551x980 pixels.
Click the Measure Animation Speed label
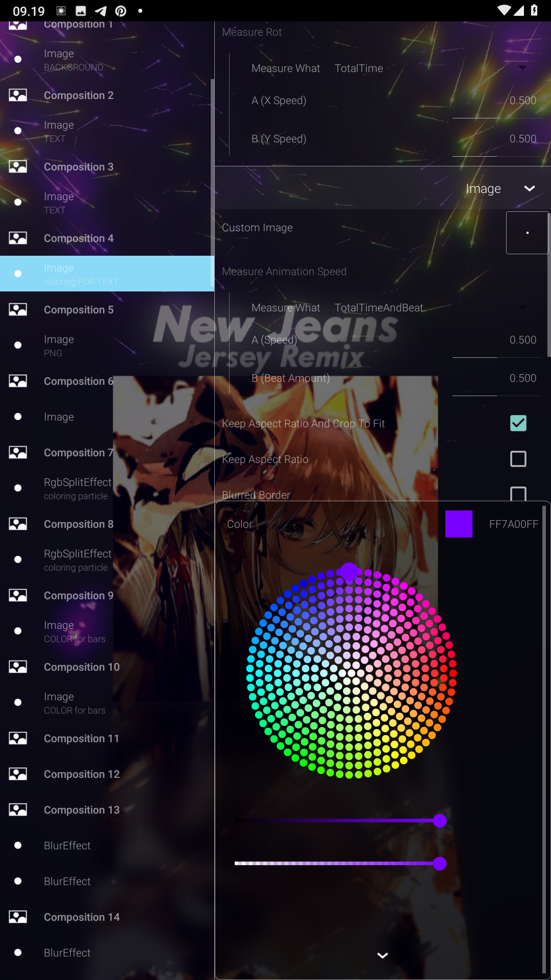coord(284,272)
